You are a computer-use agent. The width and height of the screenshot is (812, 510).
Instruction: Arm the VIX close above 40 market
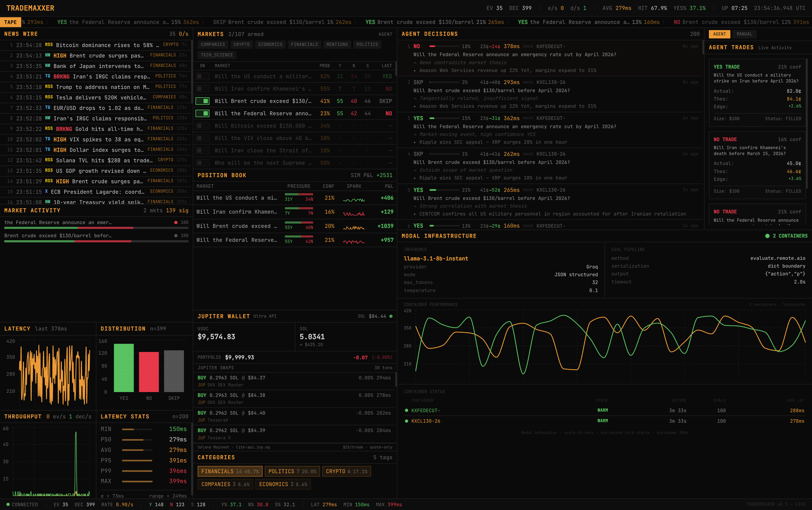(202, 138)
